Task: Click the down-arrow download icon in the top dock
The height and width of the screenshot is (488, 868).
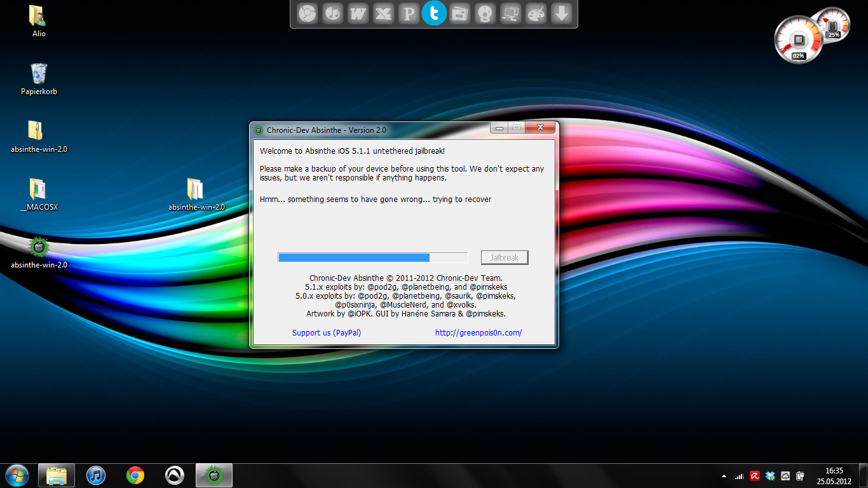Action: [561, 13]
